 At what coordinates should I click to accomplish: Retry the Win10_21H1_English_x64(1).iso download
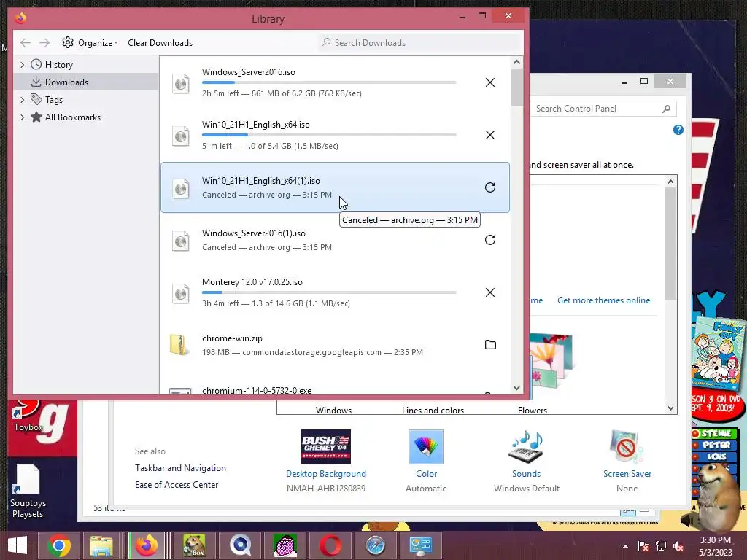489,187
